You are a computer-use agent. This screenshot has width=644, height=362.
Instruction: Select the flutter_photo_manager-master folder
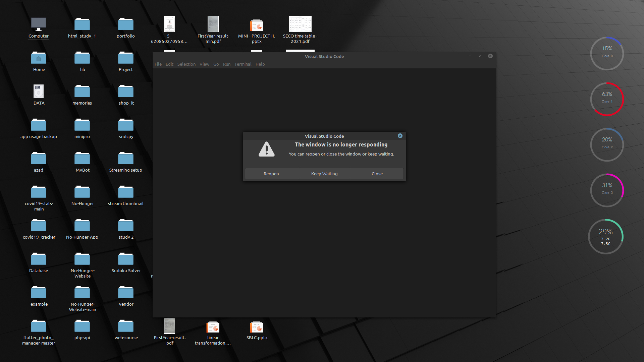tap(39, 332)
